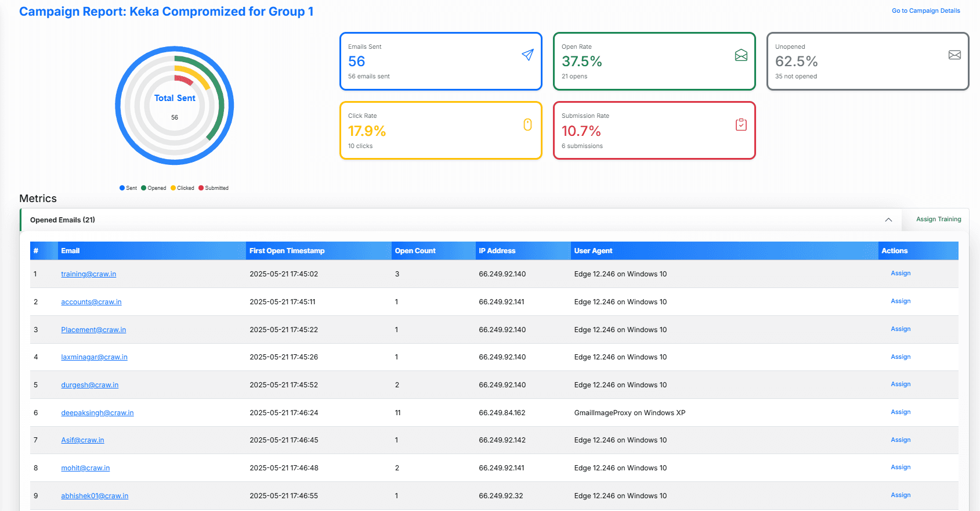Open the training@craw.in email link
The height and width of the screenshot is (511, 980).
89,274
